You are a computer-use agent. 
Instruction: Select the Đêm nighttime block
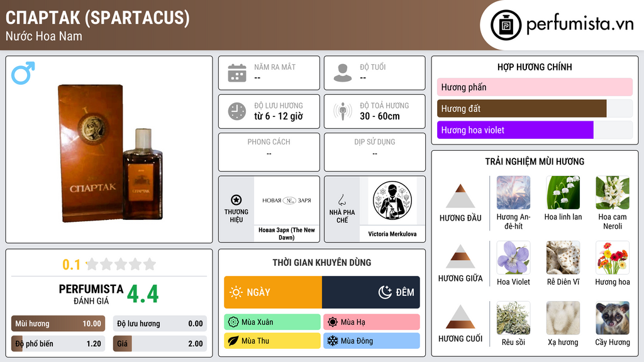click(x=371, y=292)
